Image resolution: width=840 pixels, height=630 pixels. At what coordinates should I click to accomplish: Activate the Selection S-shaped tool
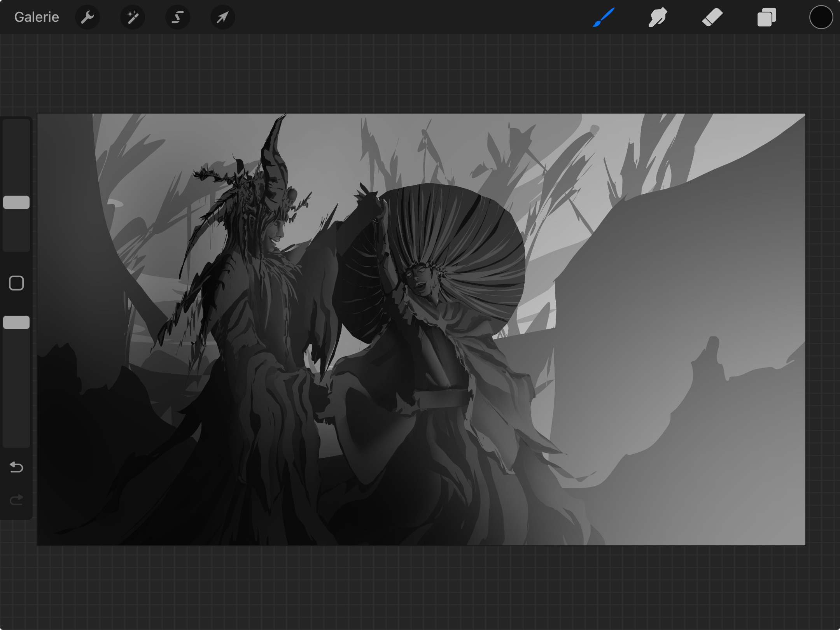[x=178, y=17]
